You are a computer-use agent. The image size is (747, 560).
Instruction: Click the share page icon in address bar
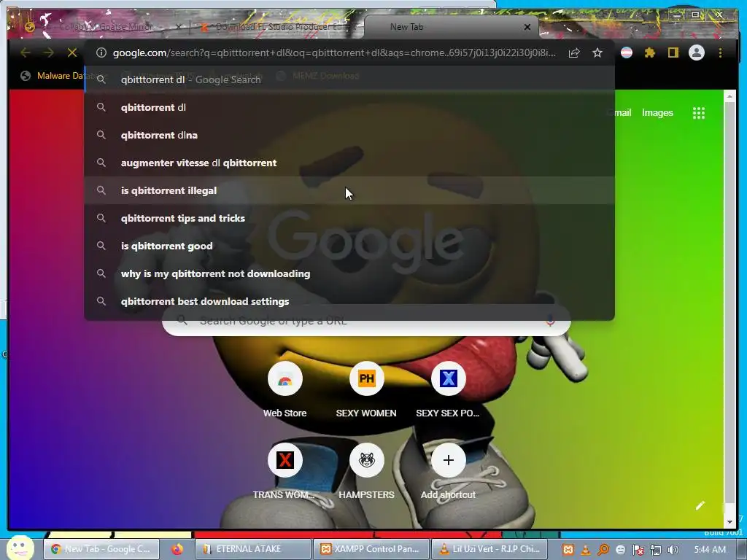[x=574, y=52]
